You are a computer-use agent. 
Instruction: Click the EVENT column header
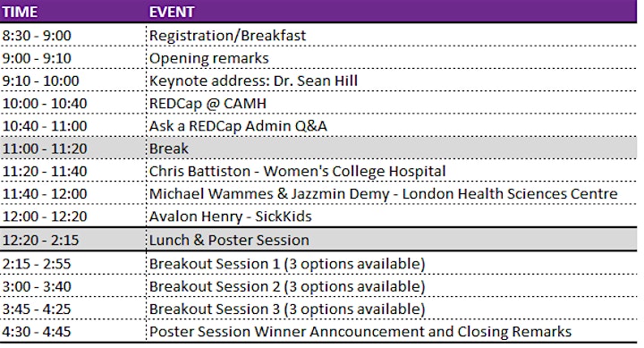tap(171, 12)
